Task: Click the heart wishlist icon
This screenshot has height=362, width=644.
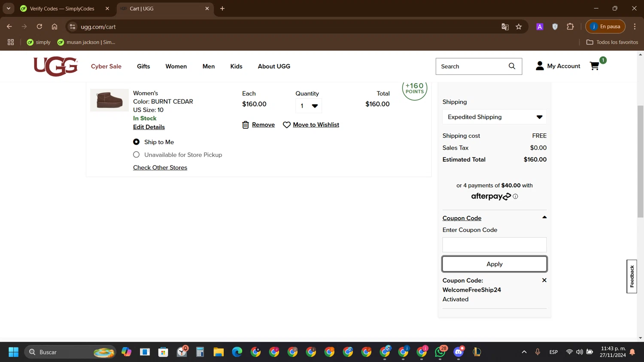Action: [287, 125]
